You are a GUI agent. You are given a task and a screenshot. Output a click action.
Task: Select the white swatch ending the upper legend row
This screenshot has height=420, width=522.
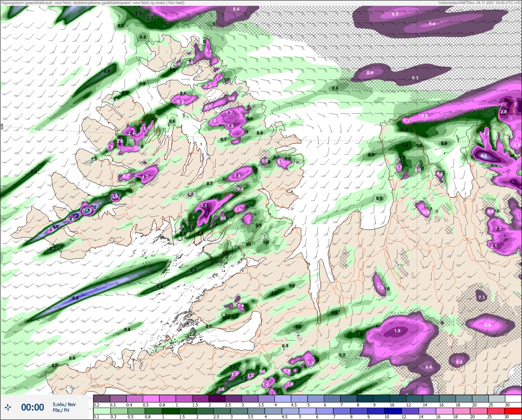[x=513, y=398]
